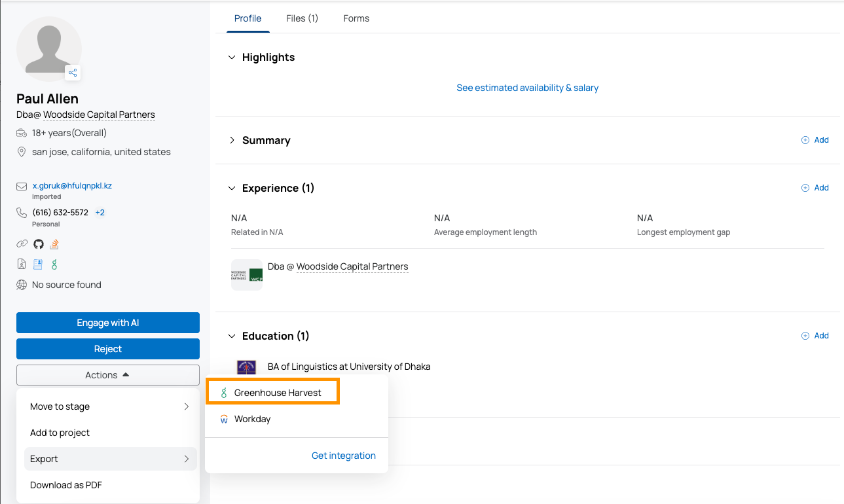Open the GitHub profile icon
Image resolution: width=844 pixels, height=504 pixels.
[x=39, y=244]
